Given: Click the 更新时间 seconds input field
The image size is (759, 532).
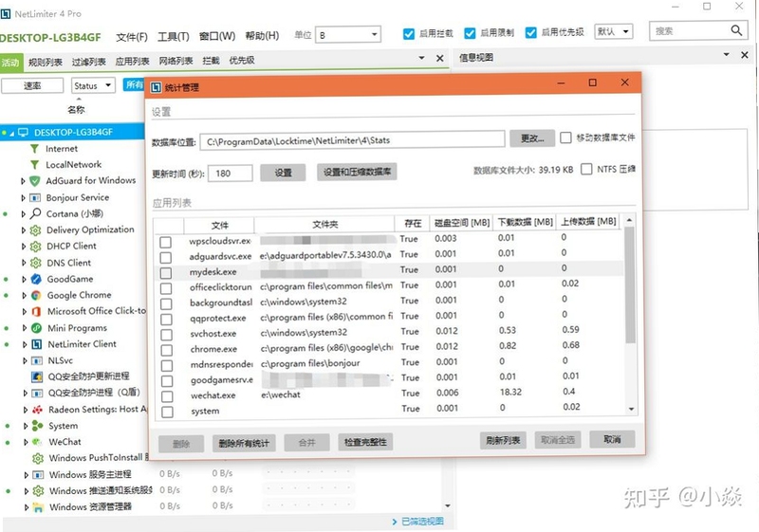Looking at the screenshot, I should (x=230, y=174).
